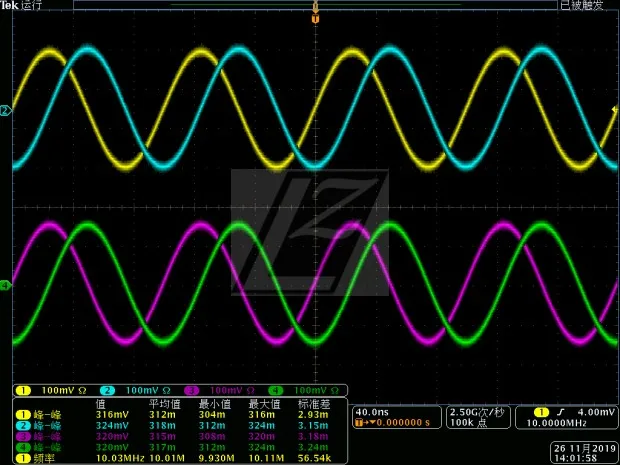
Task: Select the 频率 frequency measurement label
Action: click(x=44, y=459)
